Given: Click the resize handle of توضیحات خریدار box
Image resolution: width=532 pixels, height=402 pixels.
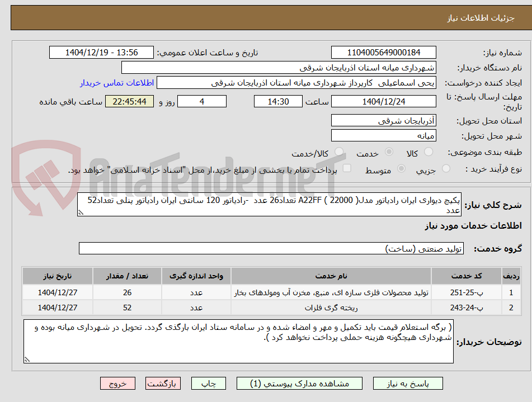Looking at the screenshot, I should click(27, 360).
